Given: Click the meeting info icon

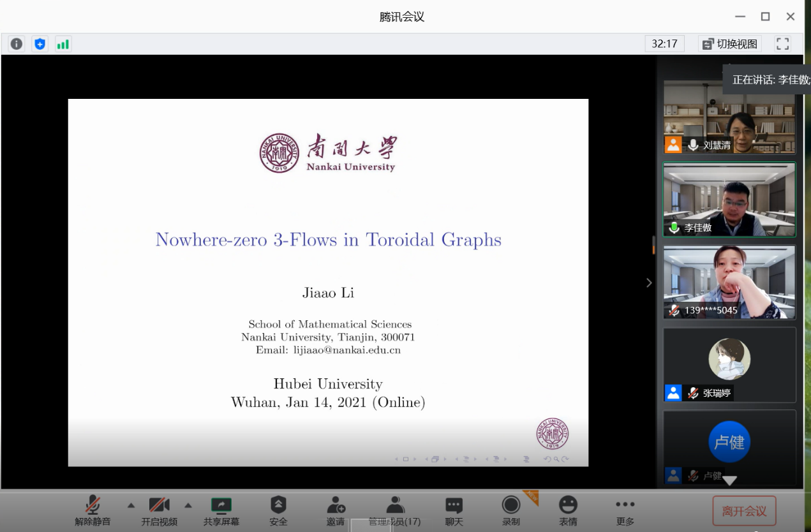Looking at the screenshot, I should pyautogui.click(x=17, y=44).
